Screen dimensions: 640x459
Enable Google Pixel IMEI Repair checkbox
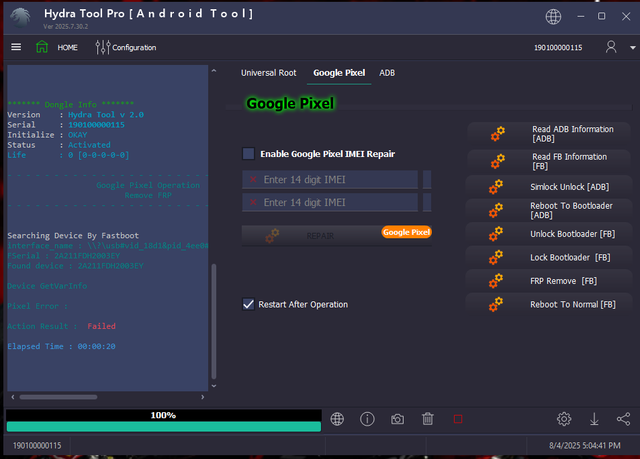[x=248, y=154]
